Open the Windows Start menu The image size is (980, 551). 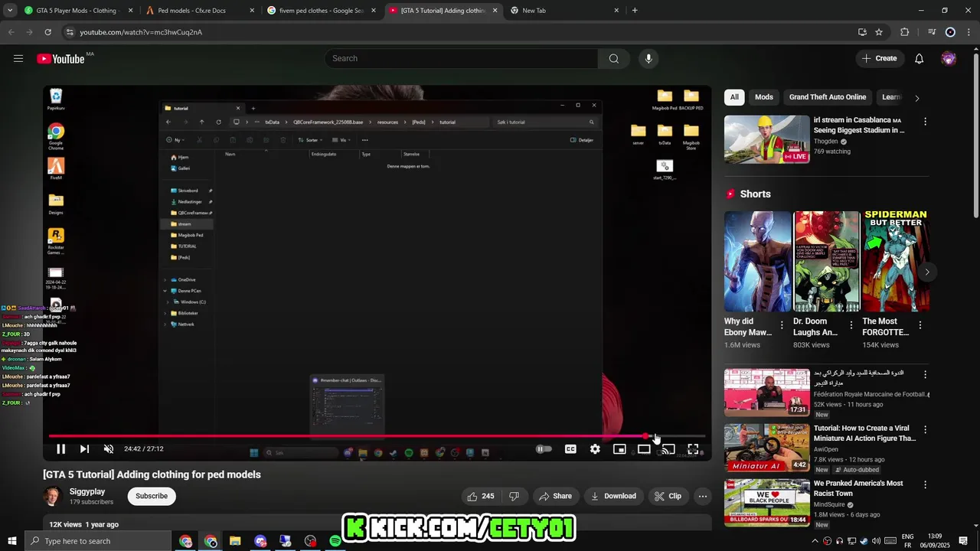[x=11, y=541]
